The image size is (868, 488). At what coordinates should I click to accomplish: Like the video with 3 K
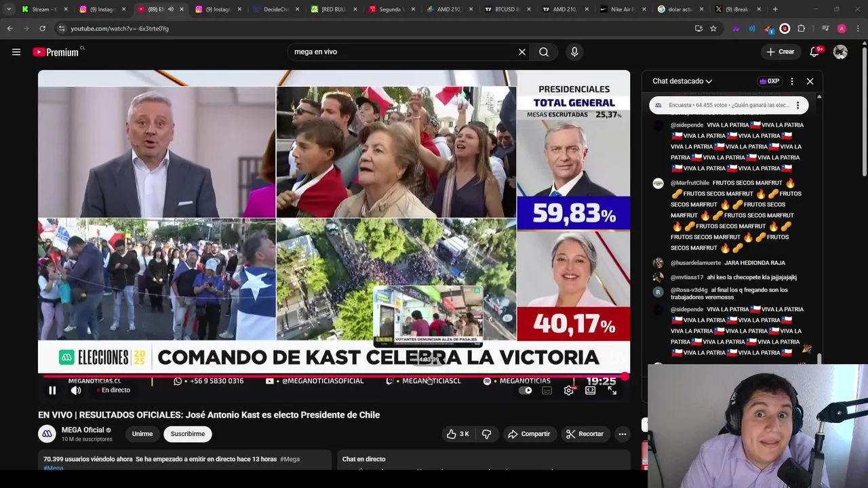point(458,434)
